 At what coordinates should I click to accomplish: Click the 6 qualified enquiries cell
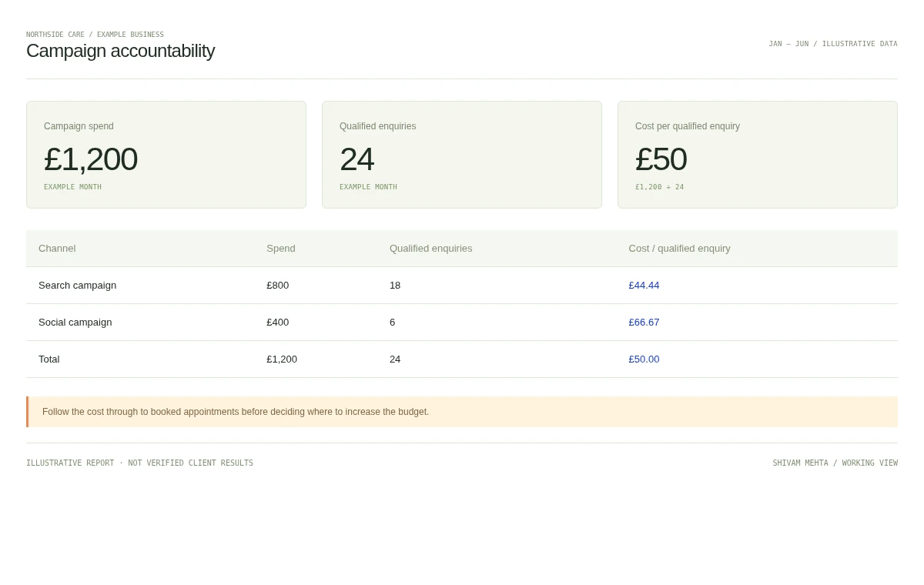393,323
